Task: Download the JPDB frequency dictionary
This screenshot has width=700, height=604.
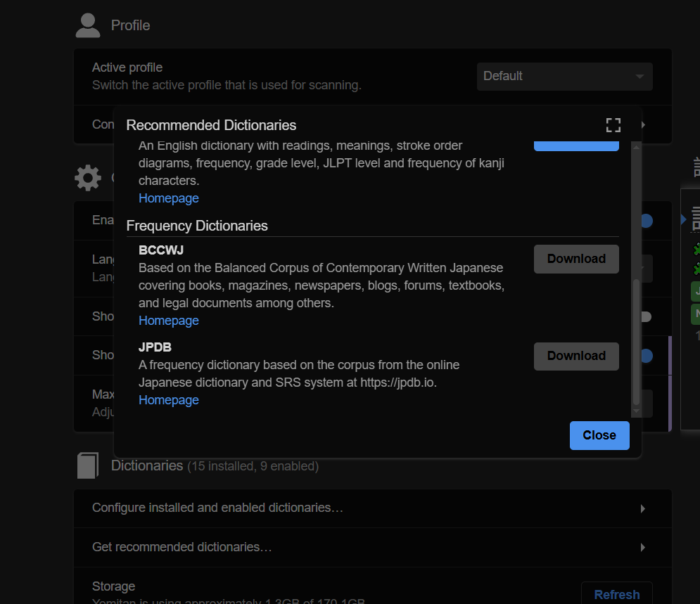Action: click(576, 356)
